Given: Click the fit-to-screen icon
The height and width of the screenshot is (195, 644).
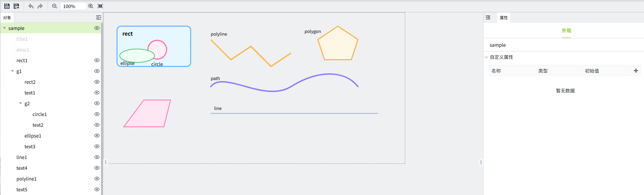Looking at the screenshot, I should [x=100, y=6].
